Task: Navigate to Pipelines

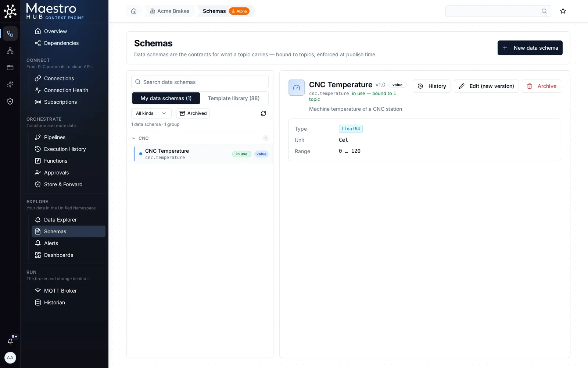Action: [x=68, y=137]
